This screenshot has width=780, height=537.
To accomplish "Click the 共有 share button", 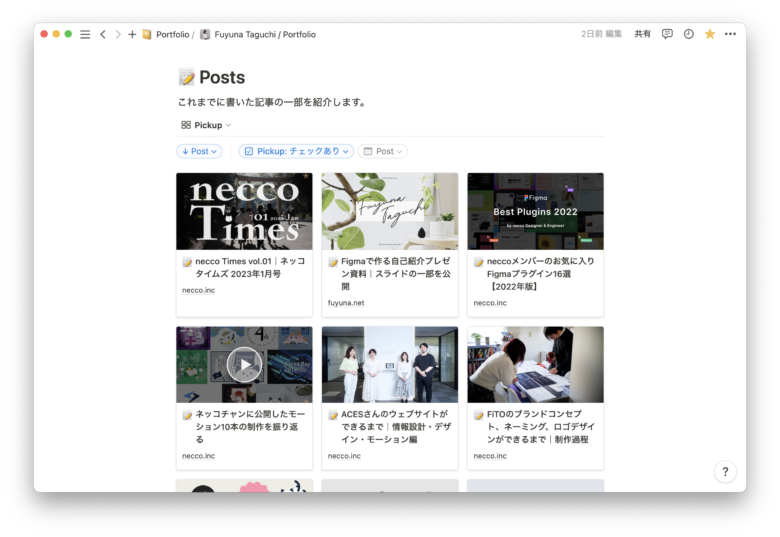I will (642, 34).
